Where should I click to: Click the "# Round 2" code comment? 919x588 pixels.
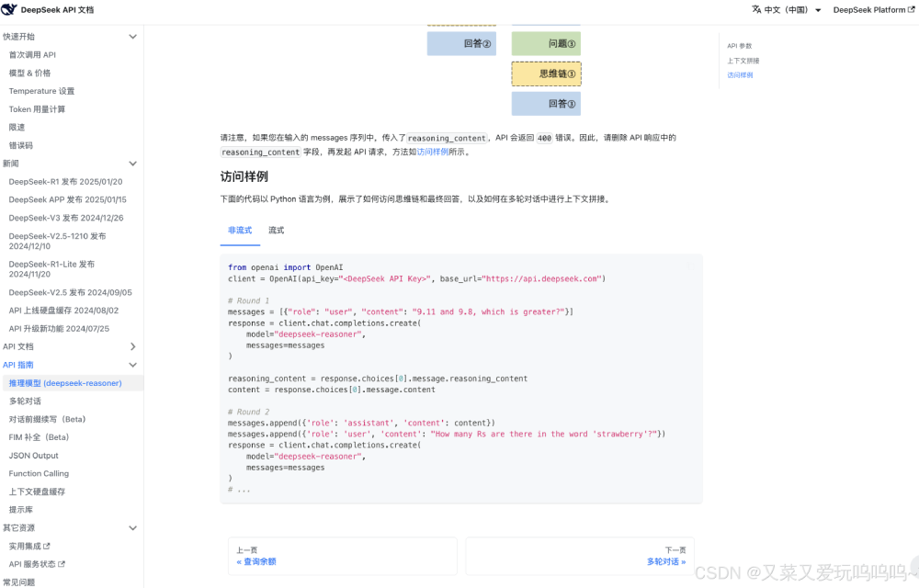(248, 412)
